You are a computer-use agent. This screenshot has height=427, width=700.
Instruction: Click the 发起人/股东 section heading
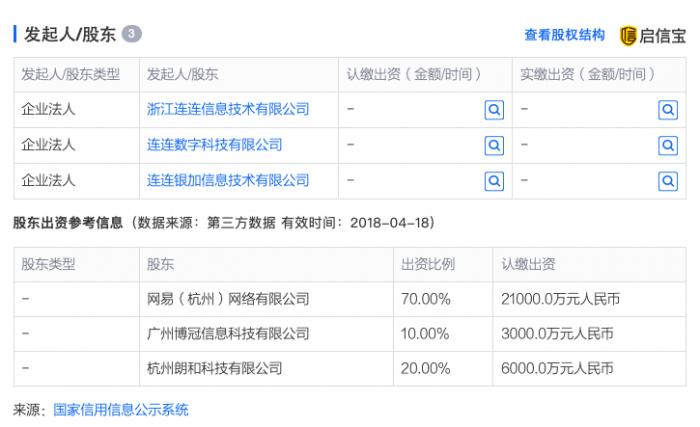(x=70, y=34)
